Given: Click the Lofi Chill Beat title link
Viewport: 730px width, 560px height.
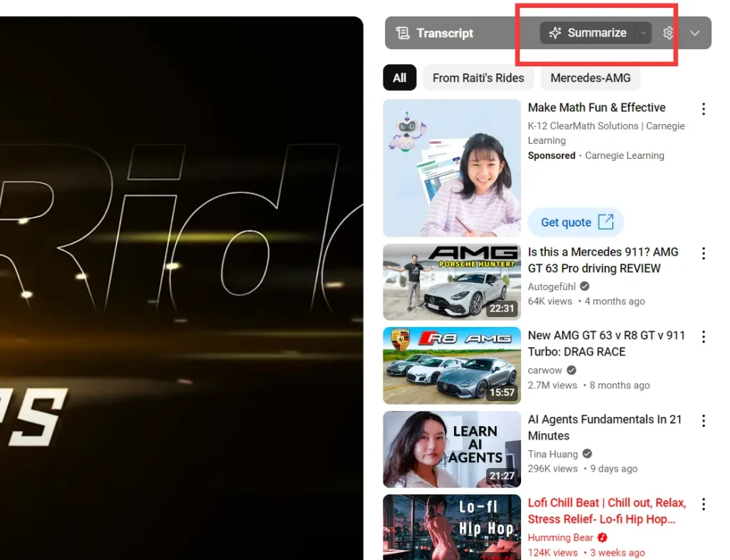Looking at the screenshot, I should click(606, 511).
